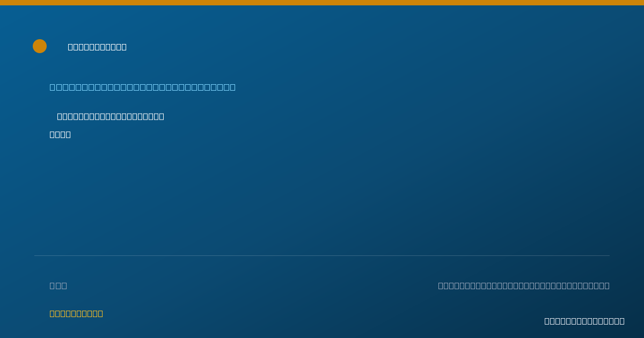Open the yellow footer link text
The height and width of the screenshot is (338, 644).
pos(76,313)
